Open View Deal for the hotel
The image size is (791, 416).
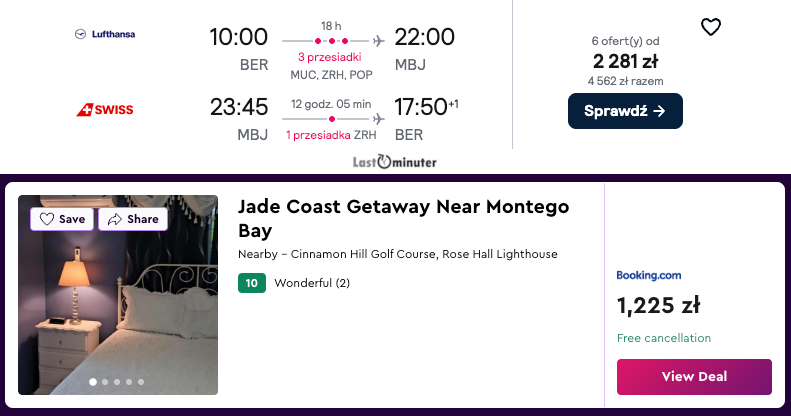tap(694, 377)
